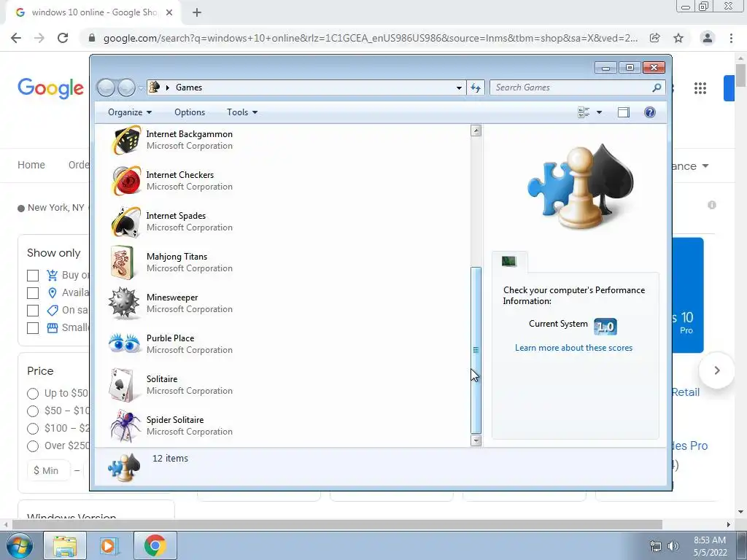Open the Internet Checkers game icon

(x=125, y=181)
